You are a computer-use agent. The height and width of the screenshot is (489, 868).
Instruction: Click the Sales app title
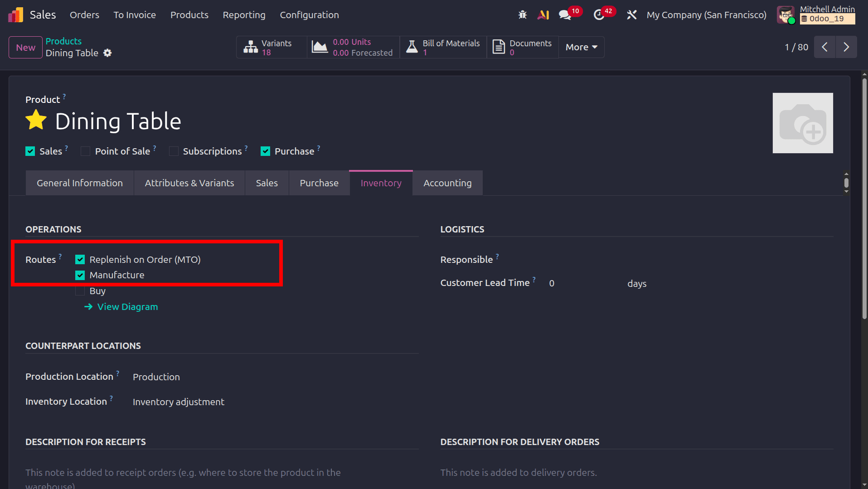[x=43, y=15]
